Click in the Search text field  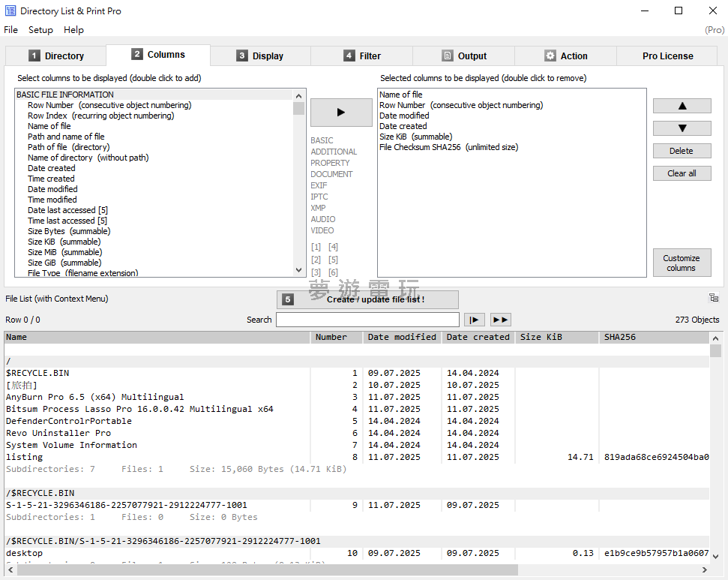point(367,320)
